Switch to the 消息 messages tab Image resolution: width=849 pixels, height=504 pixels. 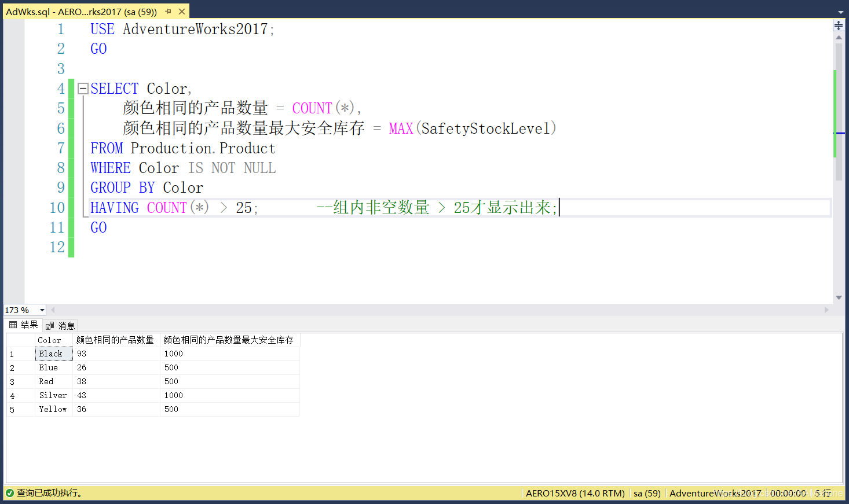pos(61,326)
